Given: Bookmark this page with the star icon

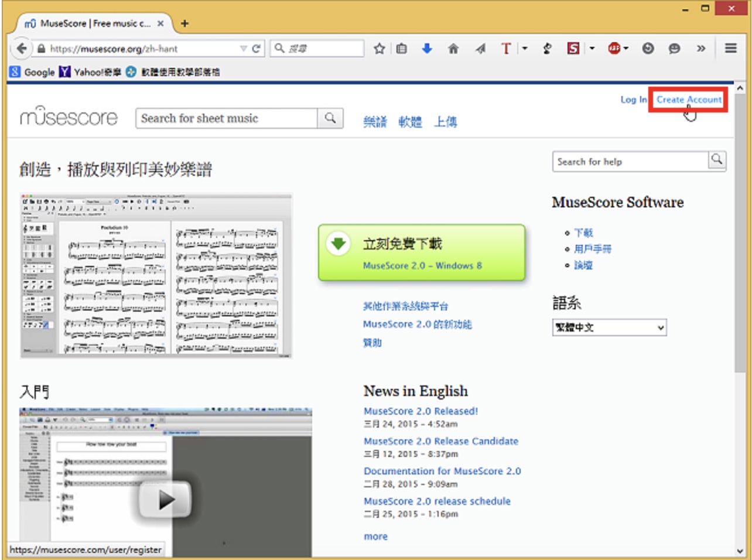Looking at the screenshot, I should (x=379, y=49).
